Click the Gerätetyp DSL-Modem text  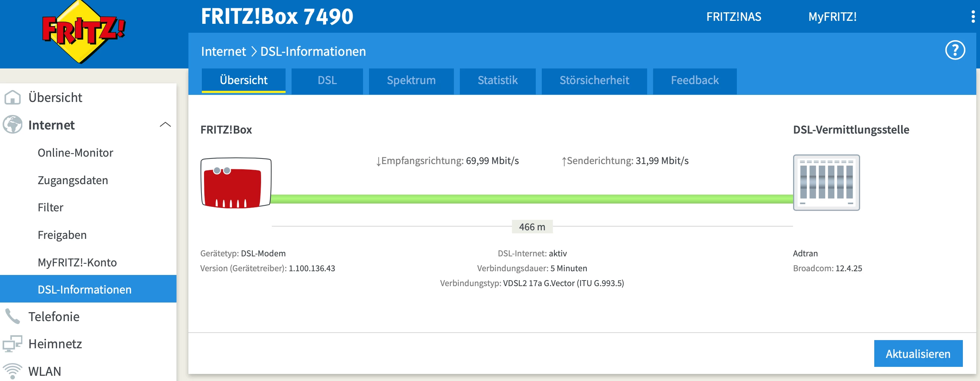coord(243,253)
